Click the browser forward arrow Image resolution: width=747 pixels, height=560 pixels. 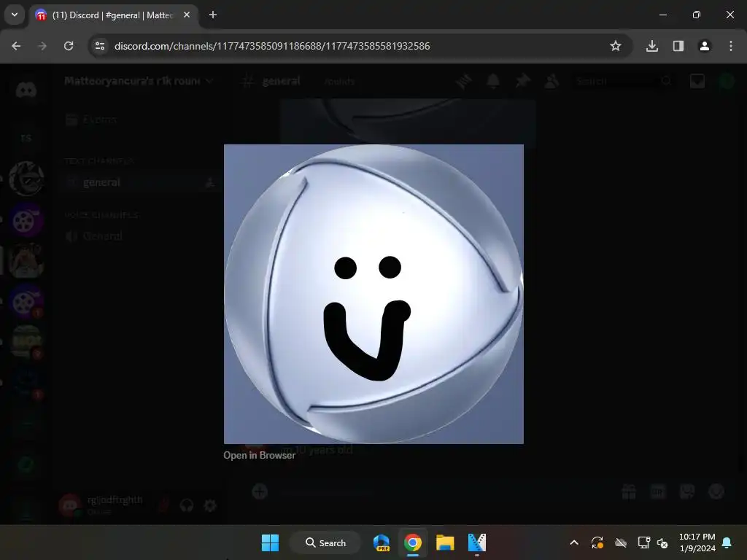click(42, 46)
